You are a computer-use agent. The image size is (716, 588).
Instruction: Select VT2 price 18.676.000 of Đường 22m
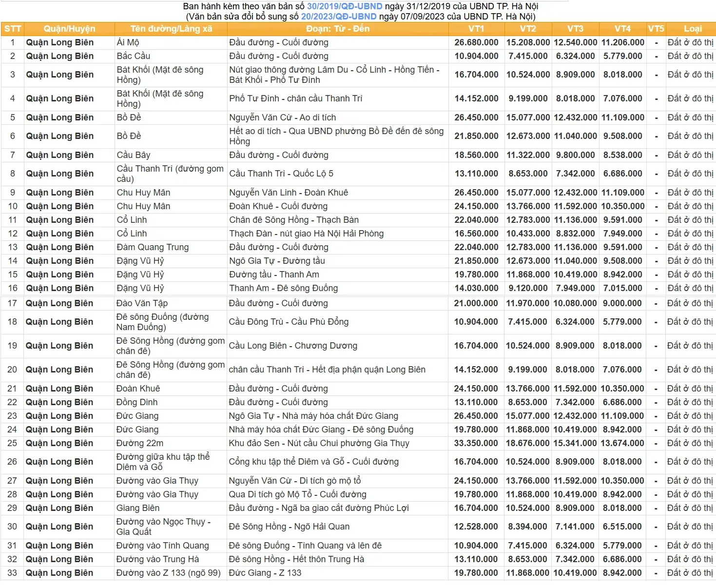point(527,443)
